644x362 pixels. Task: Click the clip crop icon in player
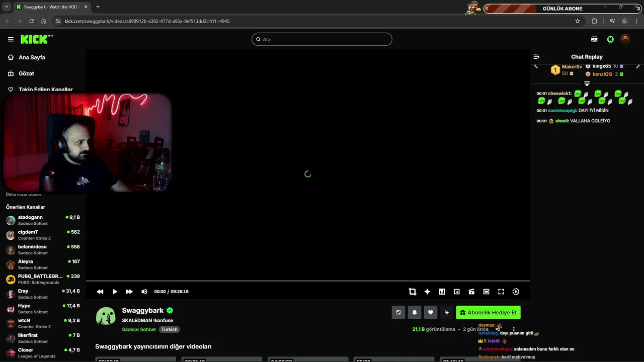[x=413, y=292]
